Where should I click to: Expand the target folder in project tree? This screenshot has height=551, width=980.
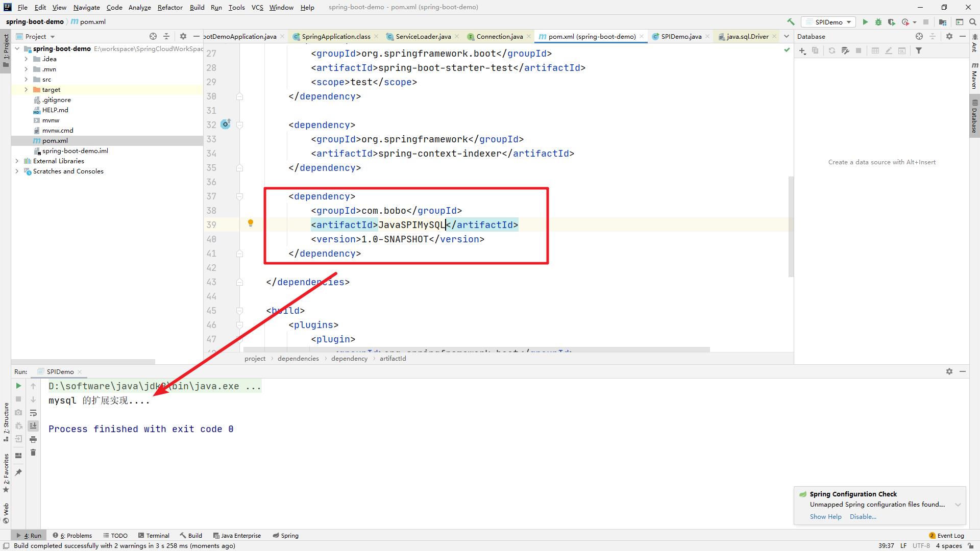(x=26, y=89)
